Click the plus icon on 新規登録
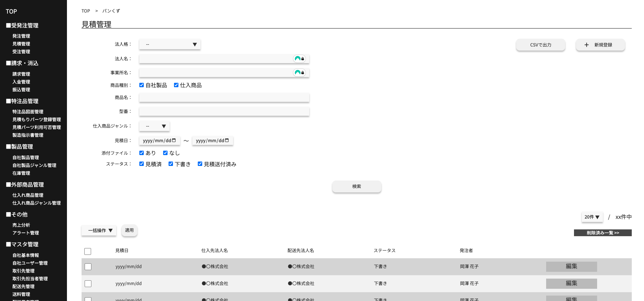Viewport: 644px width, 301px height. click(586, 45)
